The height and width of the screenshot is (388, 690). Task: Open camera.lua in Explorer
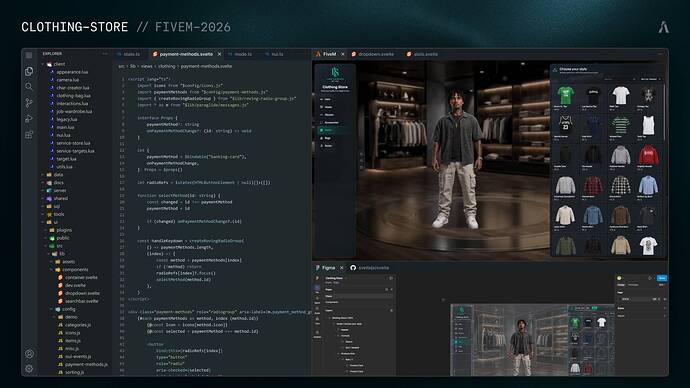point(67,80)
